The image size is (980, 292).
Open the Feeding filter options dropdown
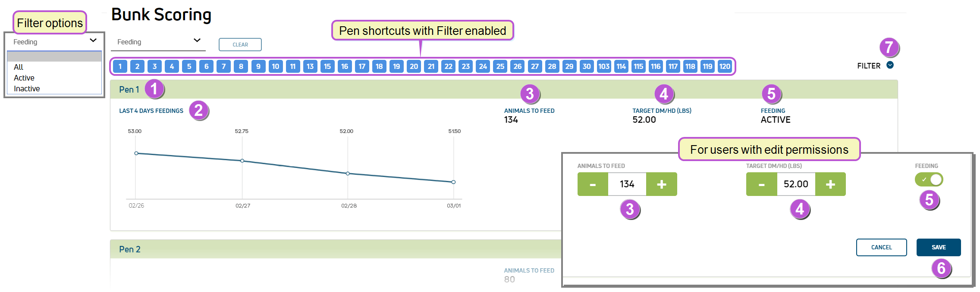click(54, 42)
